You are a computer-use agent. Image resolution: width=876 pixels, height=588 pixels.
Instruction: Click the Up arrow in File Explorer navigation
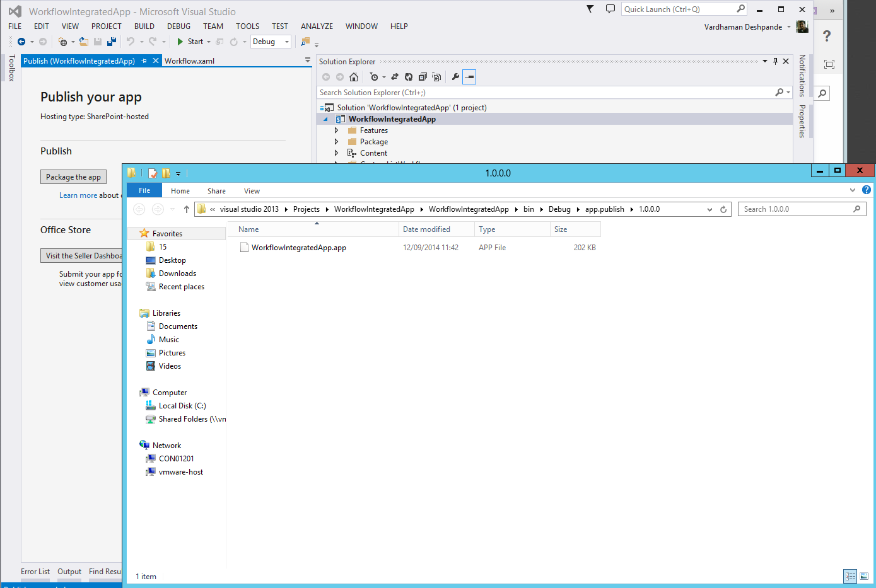pos(187,209)
